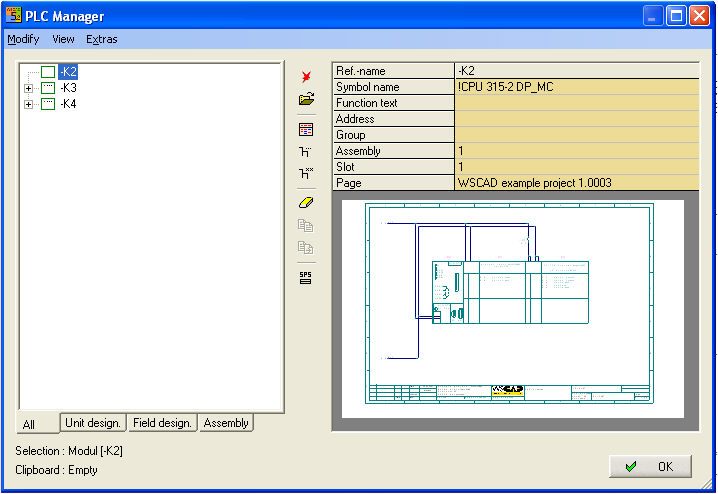Click the Function text label cell
Screen dimensions: 718x494
393,103
